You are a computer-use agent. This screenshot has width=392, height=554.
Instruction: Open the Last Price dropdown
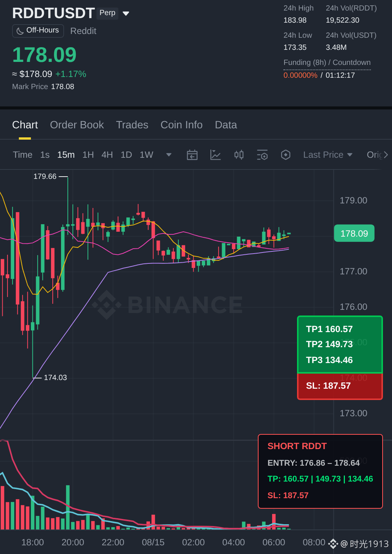328,155
